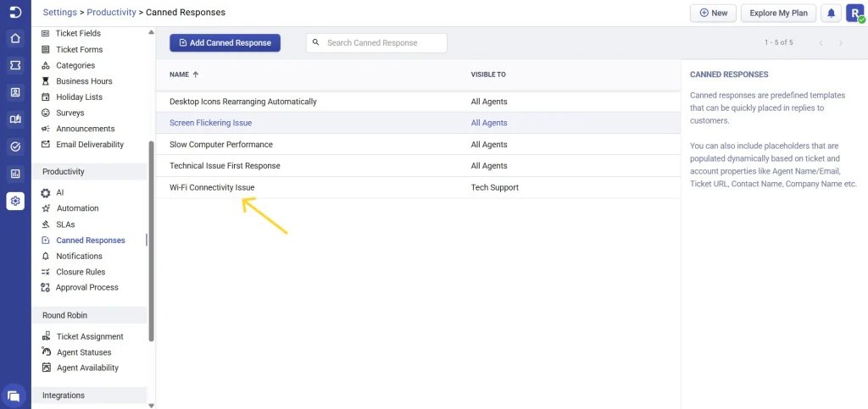868x409 pixels.
Task: Click the Productivity section header
Action: click(x=89, y=171)
